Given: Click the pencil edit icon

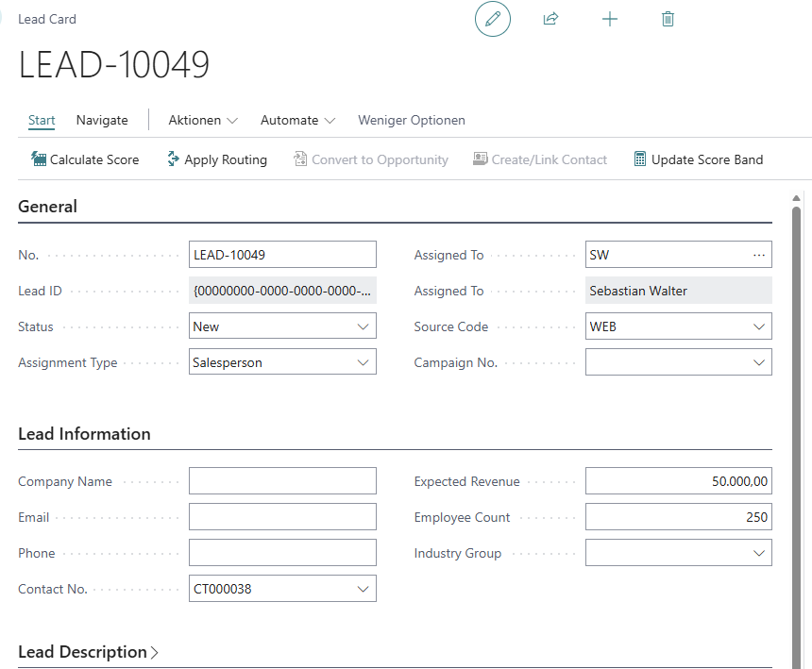Looking at the screenshot, I should (x=492, y=19).
